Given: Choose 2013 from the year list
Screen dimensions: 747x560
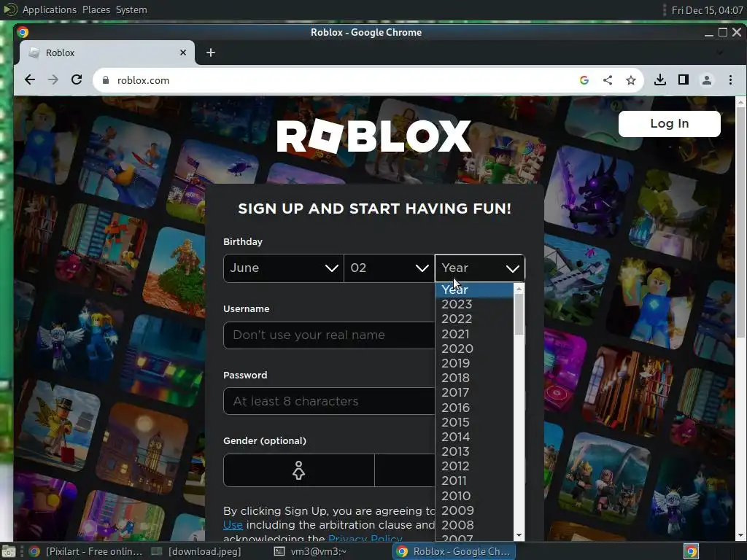Looking at the screenshot, I should pyautogui.click(x=474, y=451).
